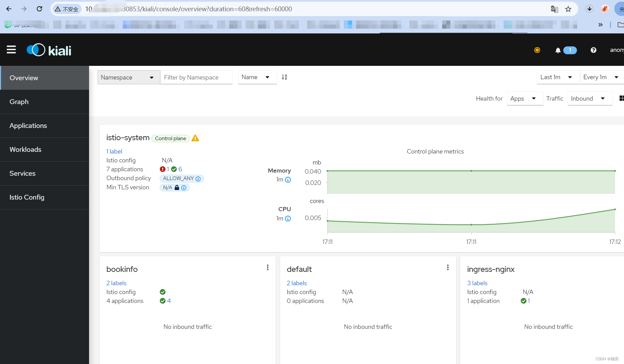Click the Outbound policy label

click(x=129, y=178)
